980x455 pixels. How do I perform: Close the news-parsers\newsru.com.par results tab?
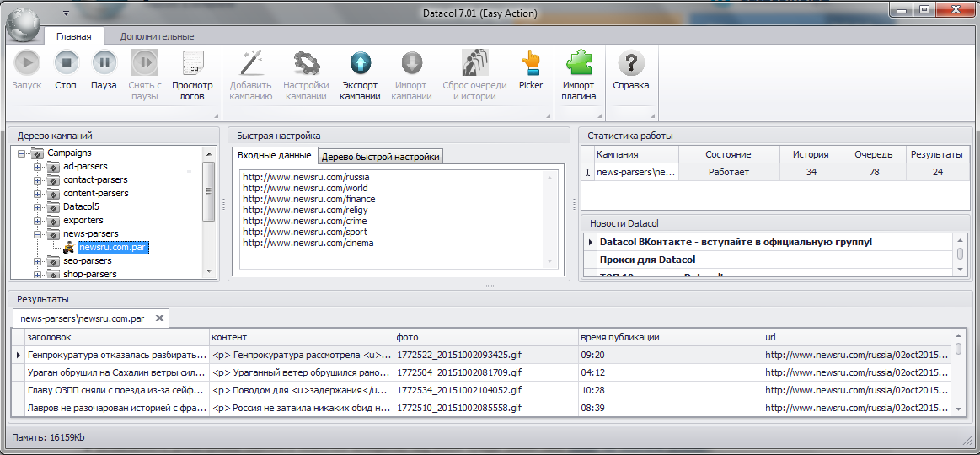pyautogui.click(x=159, y=318)
